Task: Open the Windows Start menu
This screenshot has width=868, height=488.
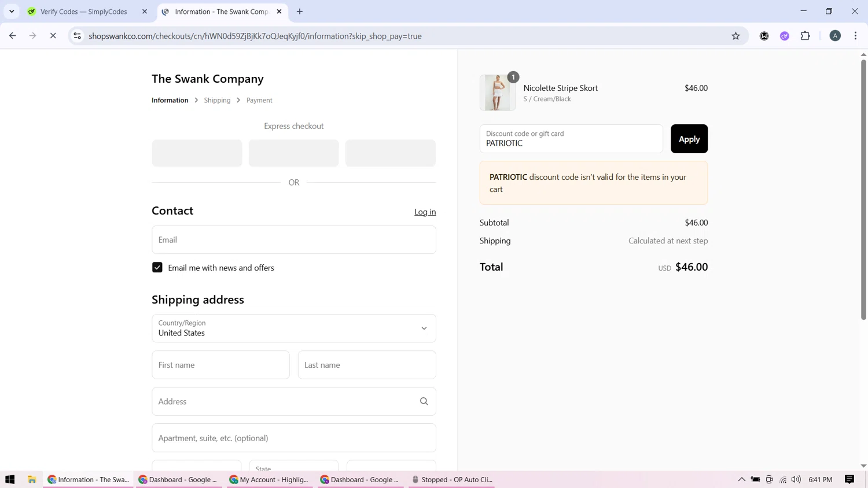Action: coord(10,479)
